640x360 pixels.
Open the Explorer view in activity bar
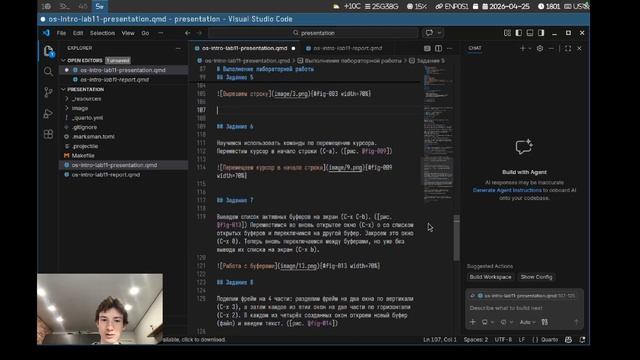[48, 51]
